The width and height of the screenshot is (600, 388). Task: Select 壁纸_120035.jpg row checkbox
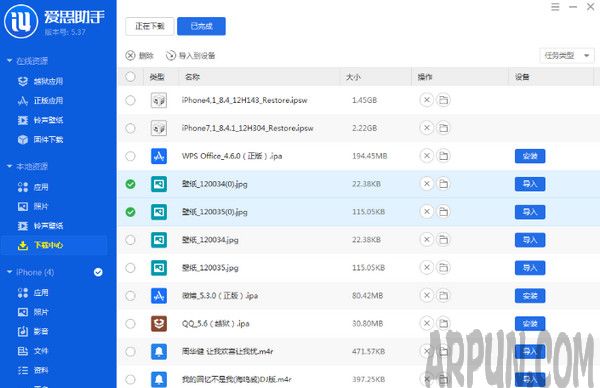(x=130, y=267)
